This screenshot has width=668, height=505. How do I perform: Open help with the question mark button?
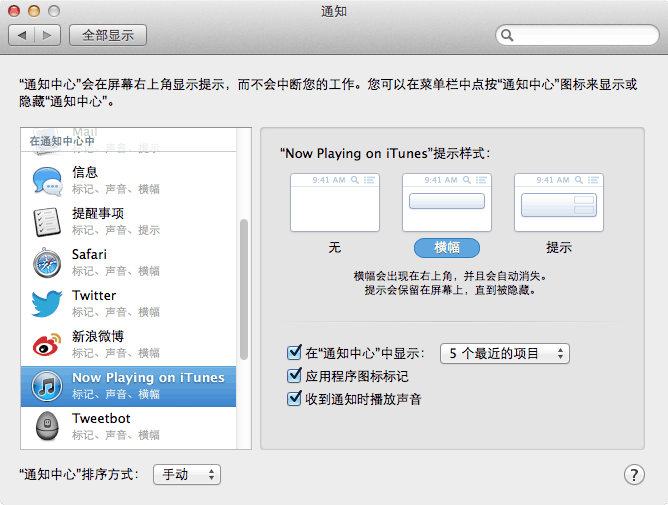pyautogui.click(x=634, y=474)
